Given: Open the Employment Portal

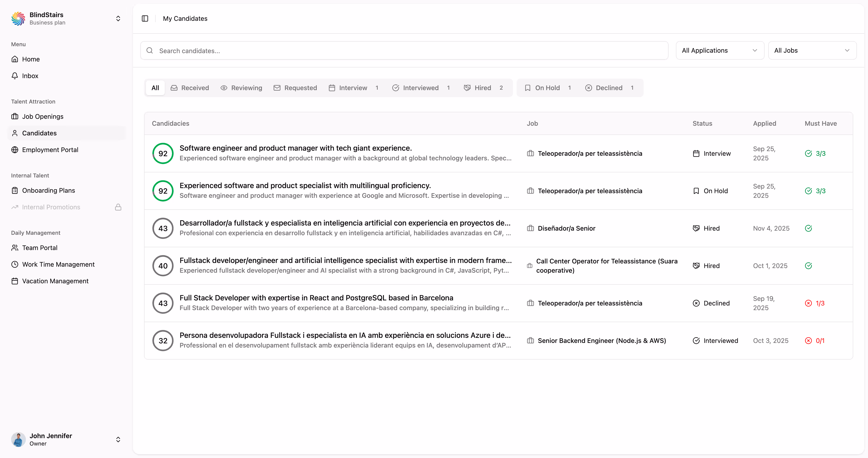Looking at the screenshot, I should click(50, 150).
